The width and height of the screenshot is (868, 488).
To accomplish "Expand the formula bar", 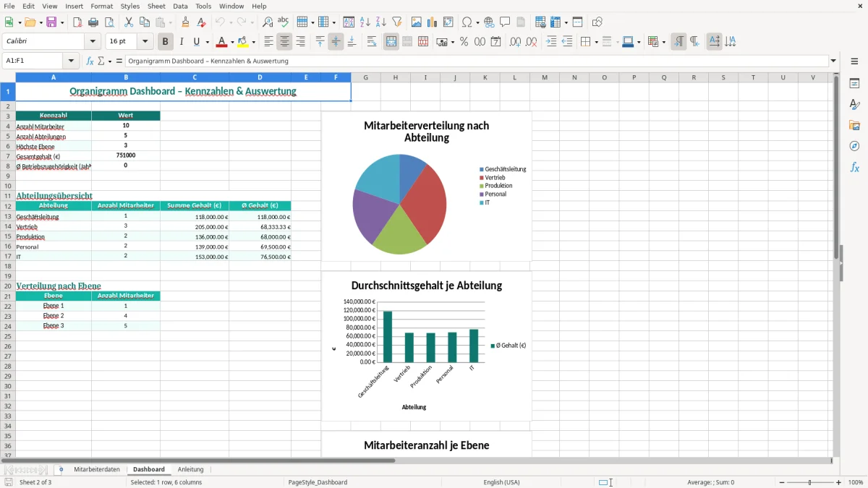I will pos(833,61).
